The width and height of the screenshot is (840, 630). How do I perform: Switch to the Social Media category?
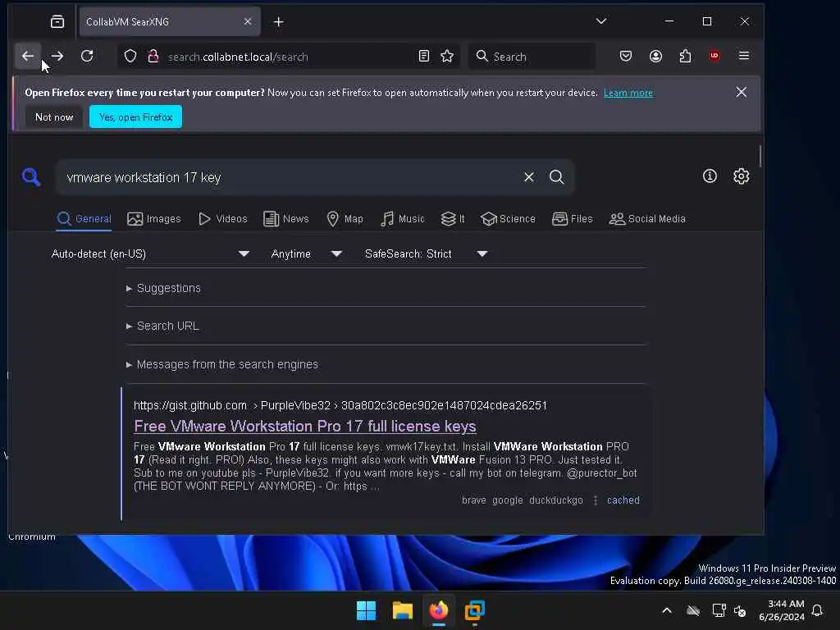click(647, 218)
